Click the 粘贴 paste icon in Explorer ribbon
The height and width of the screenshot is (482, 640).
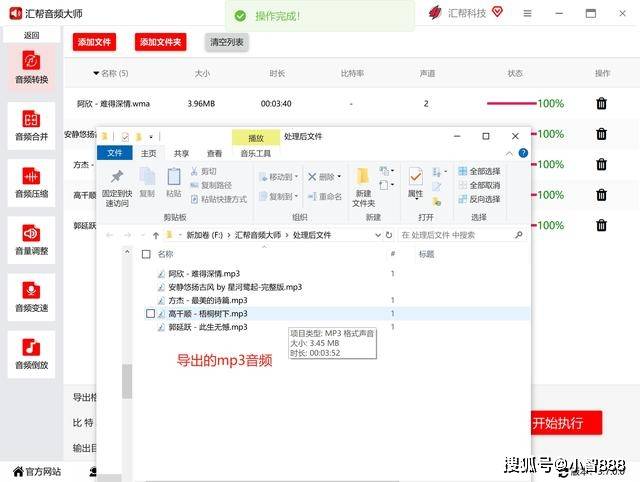[174, 177]
